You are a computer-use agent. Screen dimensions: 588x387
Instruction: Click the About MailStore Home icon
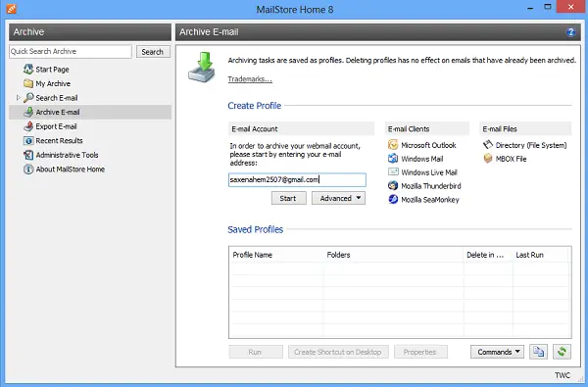(28, 169)
